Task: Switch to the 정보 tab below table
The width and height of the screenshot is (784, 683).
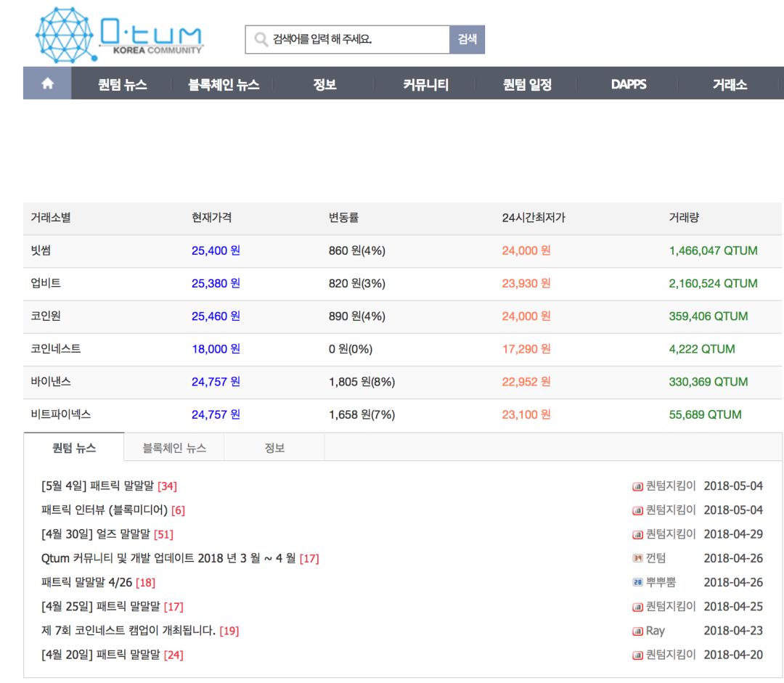Action: click(x=274, y=448)
